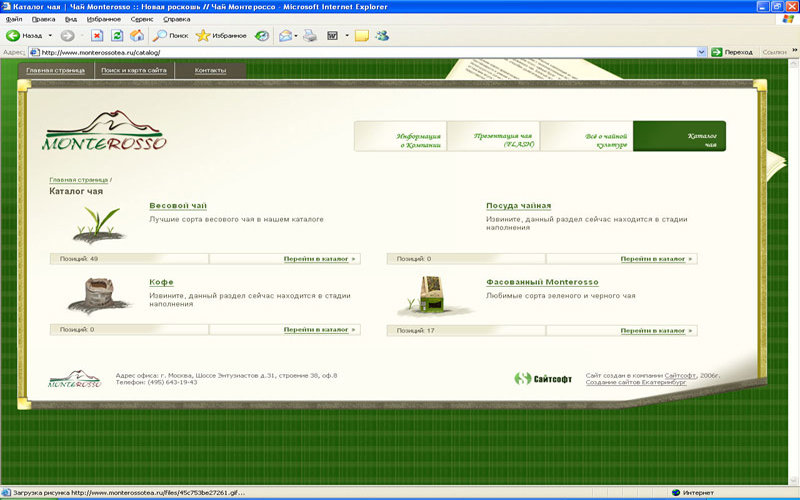Viewport: 800px width, 500px height.
Task: Open the Mail envelope toolbar icon
Action: click(285, 36)
